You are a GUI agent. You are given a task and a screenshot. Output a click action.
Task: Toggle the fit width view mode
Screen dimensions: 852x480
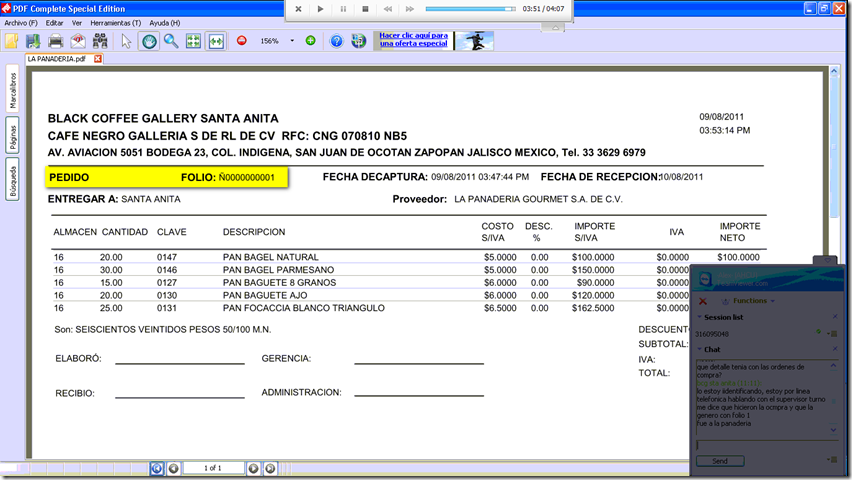point(216,41)
